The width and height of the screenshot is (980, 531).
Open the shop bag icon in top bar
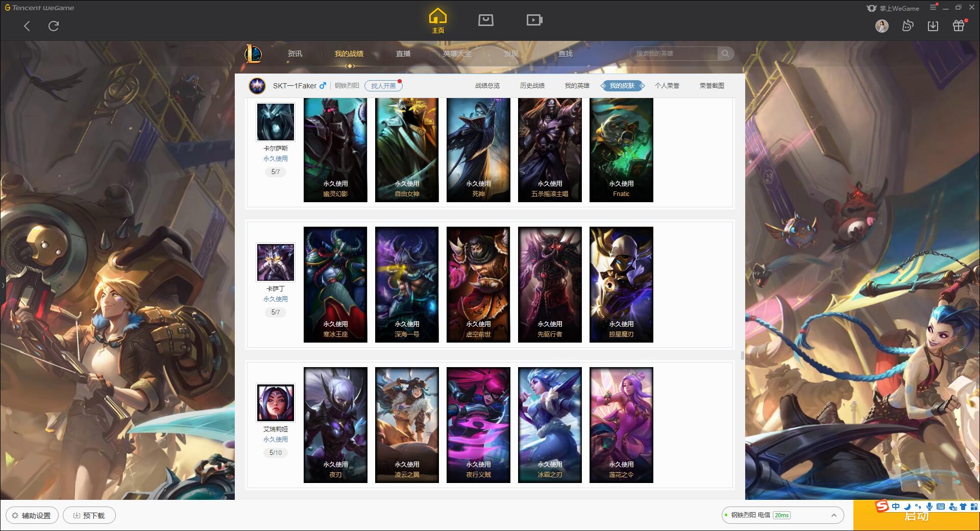(485, 20)
